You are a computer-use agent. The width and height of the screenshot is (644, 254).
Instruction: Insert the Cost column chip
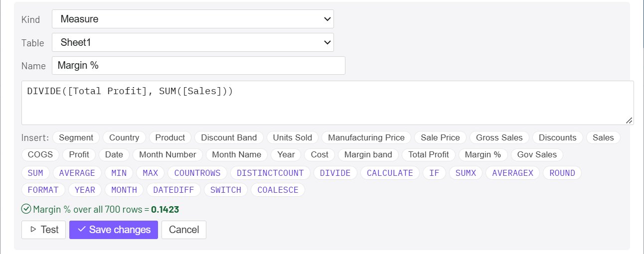[320, 154]
